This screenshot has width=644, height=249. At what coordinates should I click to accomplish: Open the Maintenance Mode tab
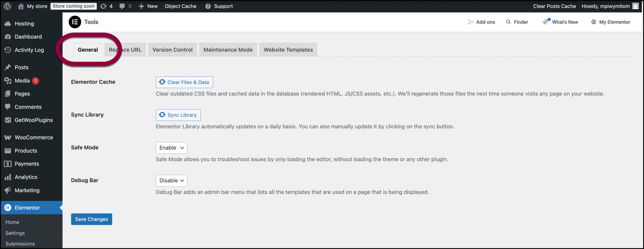pos(228,50)
